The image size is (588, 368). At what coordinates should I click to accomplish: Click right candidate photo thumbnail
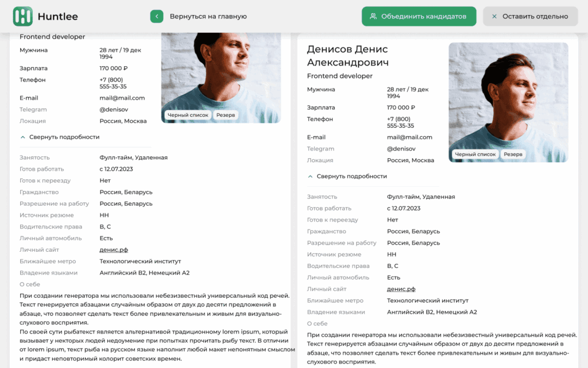coord(508,102)
